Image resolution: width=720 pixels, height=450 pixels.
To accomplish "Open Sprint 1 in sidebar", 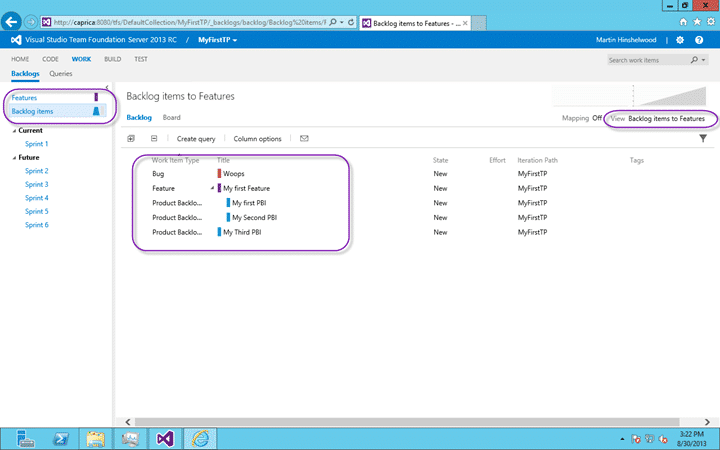I will tap(37, 144).
